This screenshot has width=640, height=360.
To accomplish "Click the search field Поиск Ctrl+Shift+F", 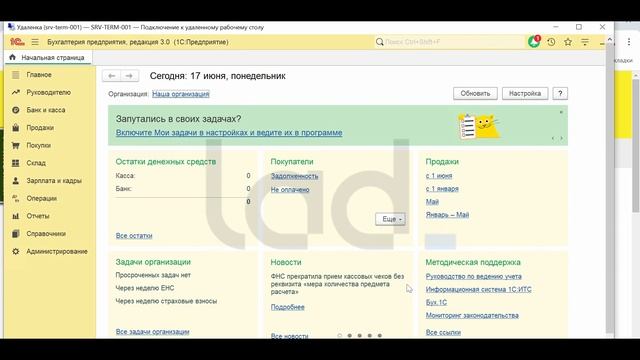I will 449,42.
